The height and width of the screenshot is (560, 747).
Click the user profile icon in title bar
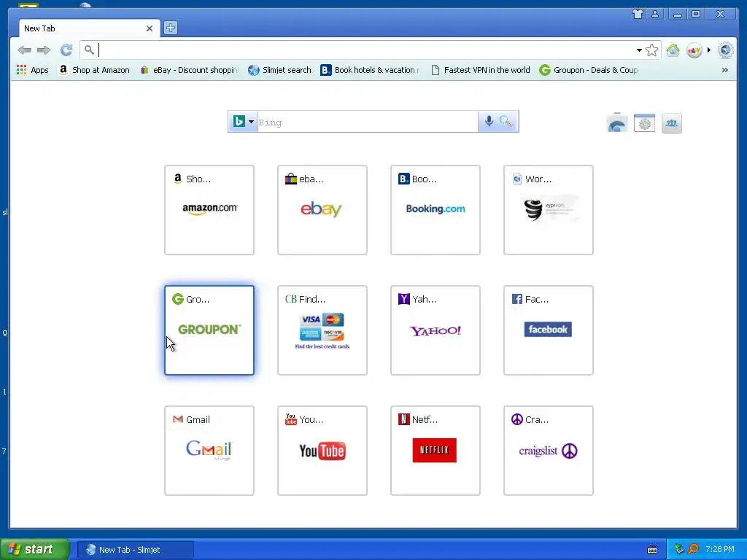pos(655,14)
